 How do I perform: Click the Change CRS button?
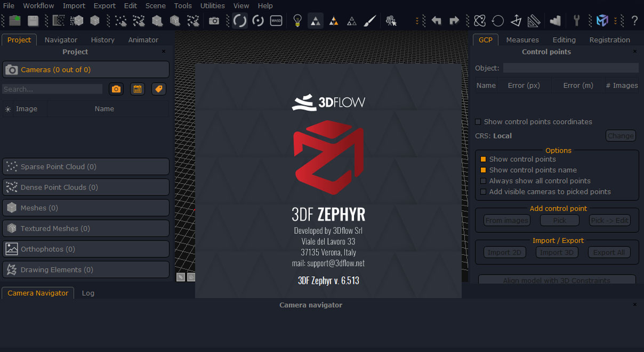621,136
